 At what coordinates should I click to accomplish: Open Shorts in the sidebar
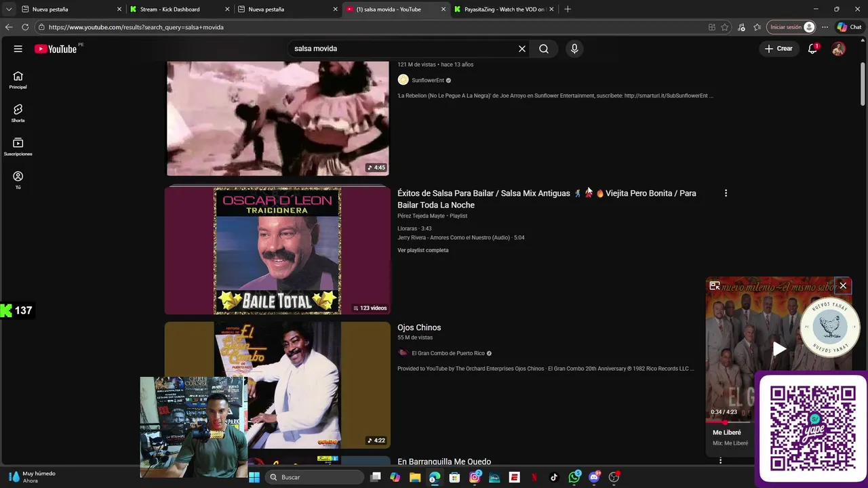tap(18, 113)
